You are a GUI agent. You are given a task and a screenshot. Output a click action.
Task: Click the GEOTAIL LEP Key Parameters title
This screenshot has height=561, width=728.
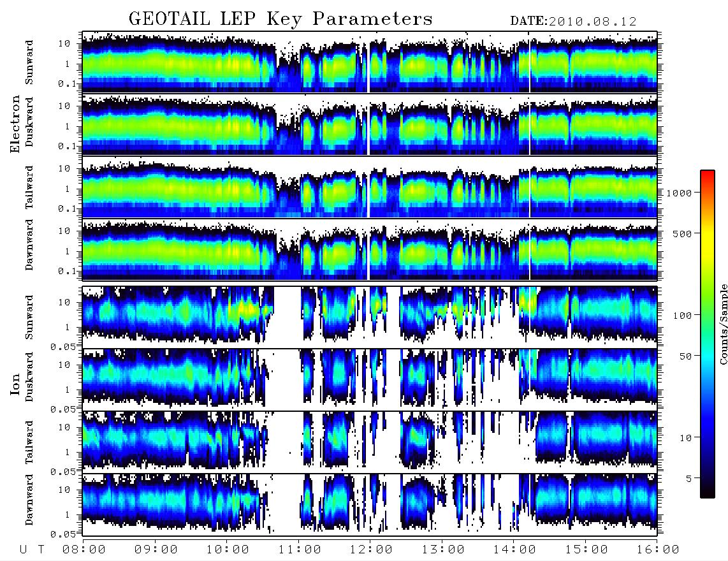tap(280, 20)
